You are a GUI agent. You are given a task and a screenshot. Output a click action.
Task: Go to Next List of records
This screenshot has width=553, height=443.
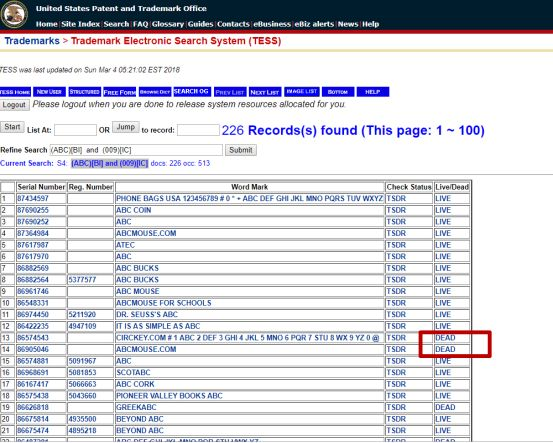click(x=265, y=92)
